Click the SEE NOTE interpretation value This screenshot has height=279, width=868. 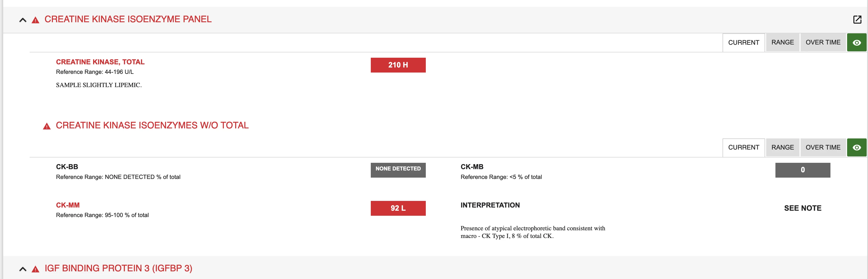803,208
